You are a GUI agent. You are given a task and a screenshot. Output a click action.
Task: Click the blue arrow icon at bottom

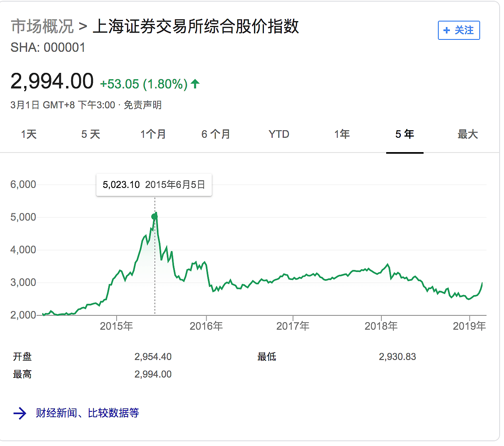pos(20,413)
